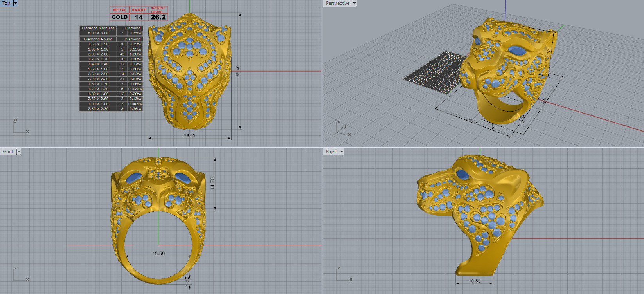Screen dimensions: 644x294
Task: Click the 0.36tw weight cell
Action: coord(135,109)
